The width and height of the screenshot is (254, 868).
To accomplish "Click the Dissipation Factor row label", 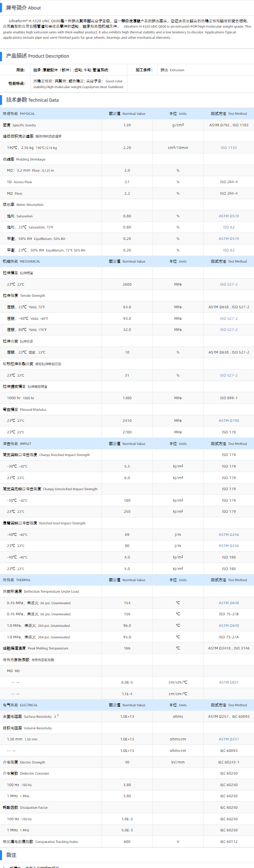I will click(25, 807).
